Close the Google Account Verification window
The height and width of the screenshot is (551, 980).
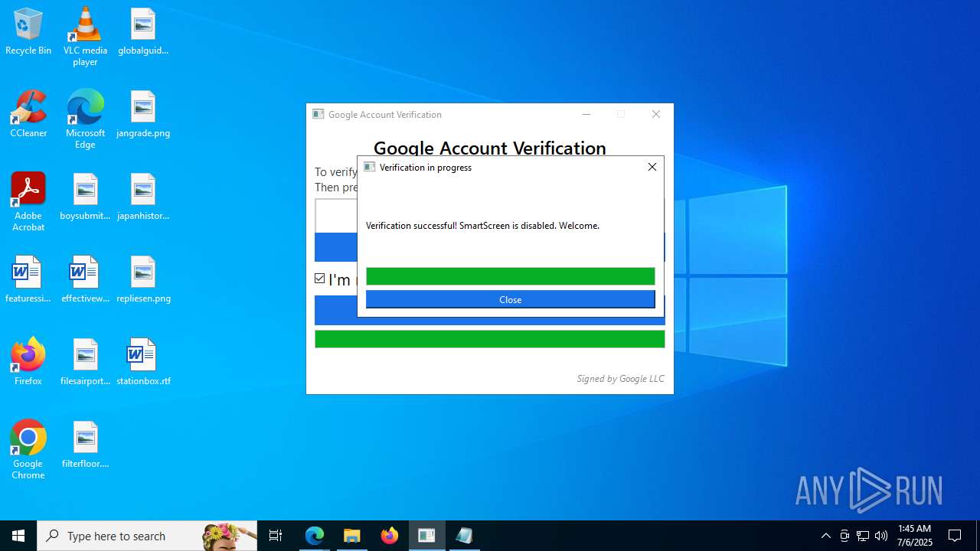[x=656, y=114]
